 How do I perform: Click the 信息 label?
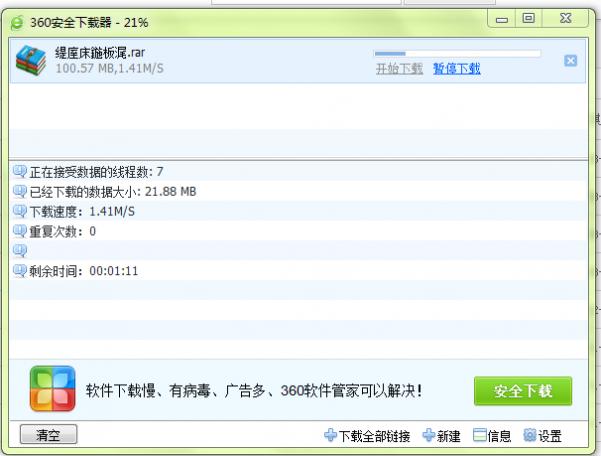click(x=499, y=436)
